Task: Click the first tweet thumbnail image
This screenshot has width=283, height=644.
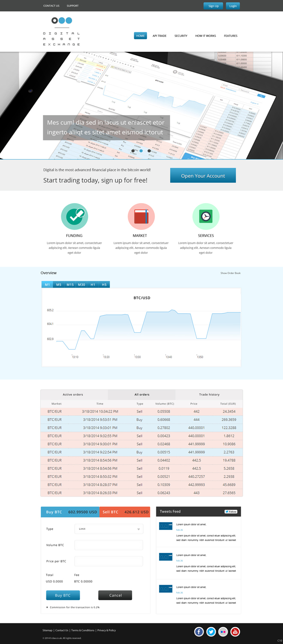Action: coord(166,526)
